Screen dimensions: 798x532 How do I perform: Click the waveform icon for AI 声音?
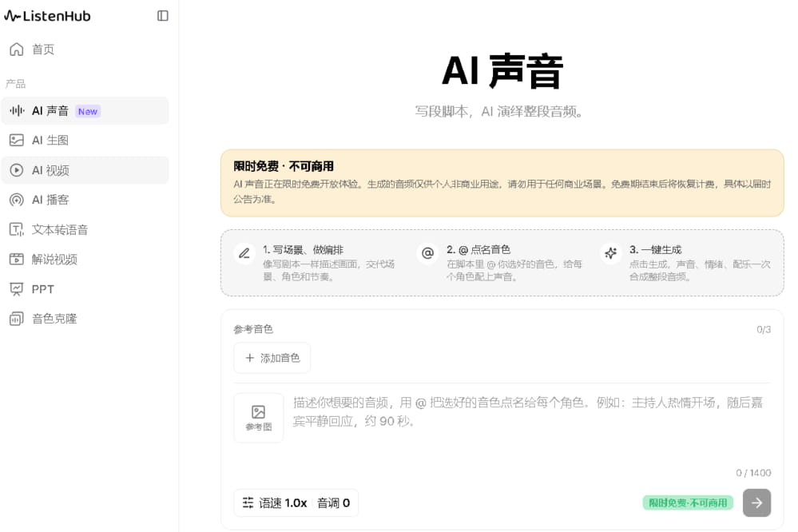tap(17, 110)
